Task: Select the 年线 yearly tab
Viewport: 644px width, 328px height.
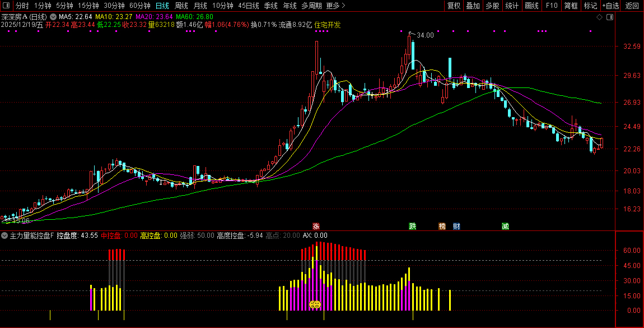Action: tap(290, 6)
